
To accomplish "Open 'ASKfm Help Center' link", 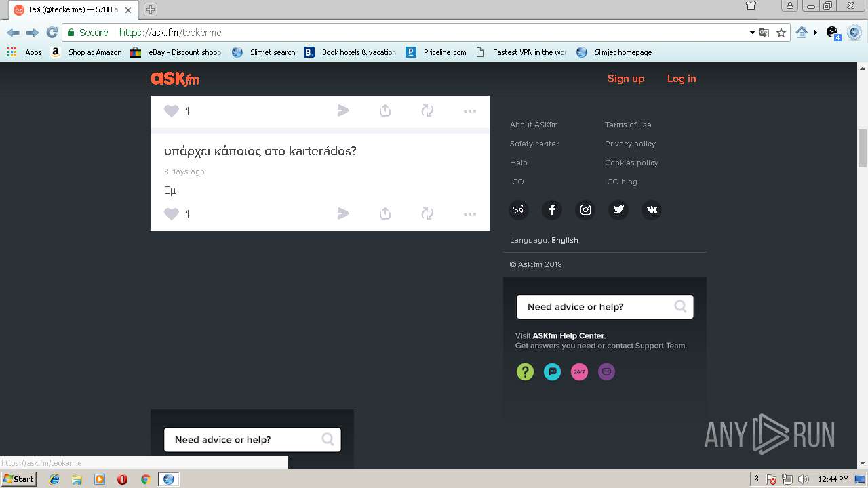I will [x=568, y=335].
